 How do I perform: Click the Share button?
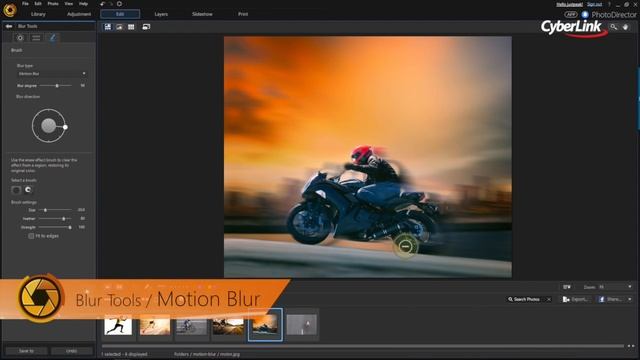point(611,299)
